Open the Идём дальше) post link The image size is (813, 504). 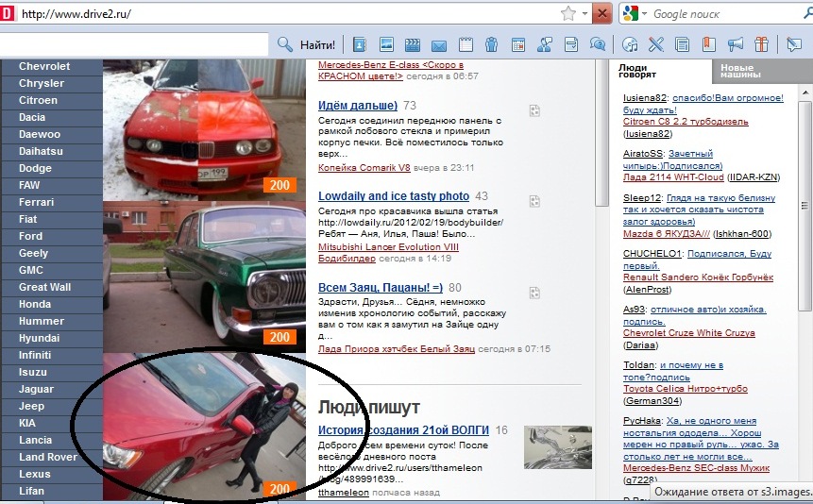tap(358, 106)
